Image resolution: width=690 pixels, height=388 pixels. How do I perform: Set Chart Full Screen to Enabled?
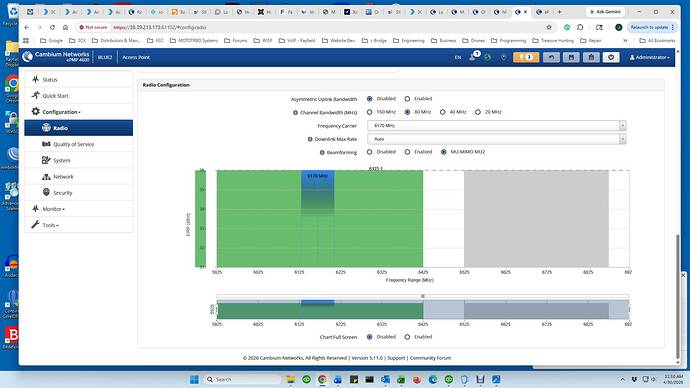tap(407, 337)
